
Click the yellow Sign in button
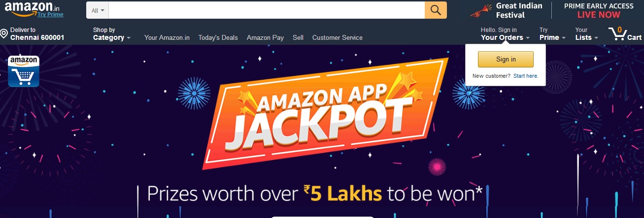506,59
